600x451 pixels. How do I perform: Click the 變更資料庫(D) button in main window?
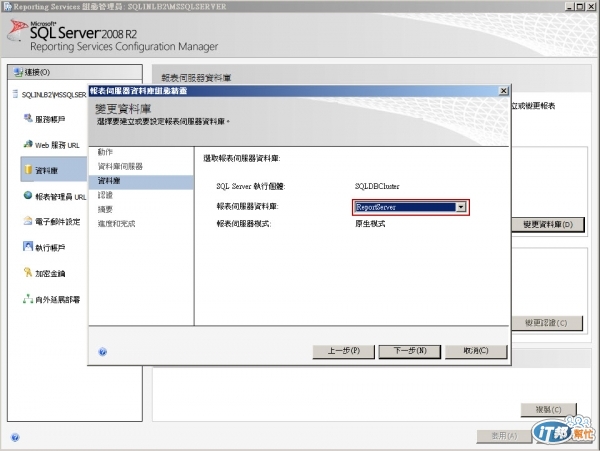coord(548,225)
